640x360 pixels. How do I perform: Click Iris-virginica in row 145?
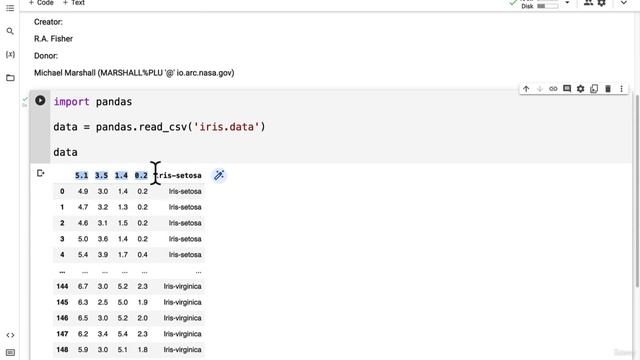tap(182, 302)
